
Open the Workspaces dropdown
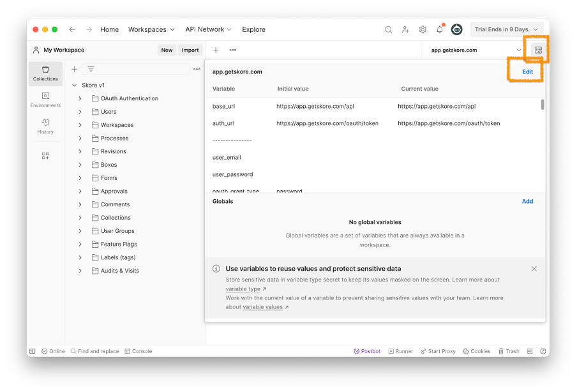(151, 29)
